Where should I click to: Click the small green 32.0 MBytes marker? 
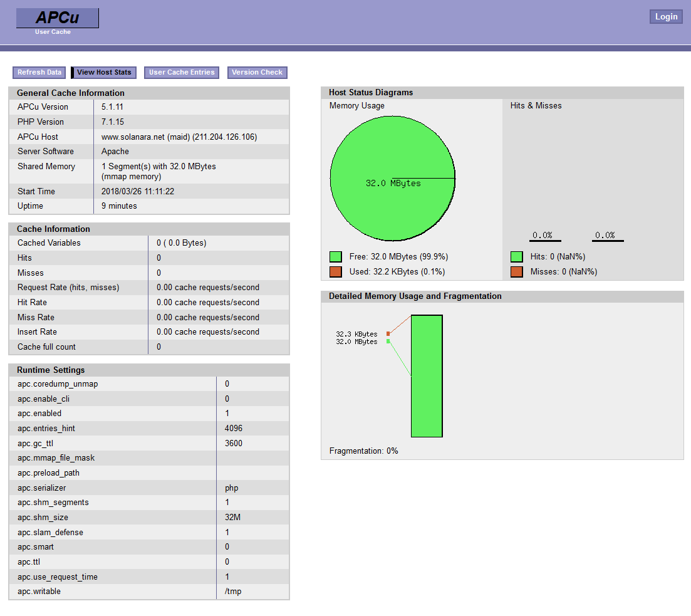388,342
